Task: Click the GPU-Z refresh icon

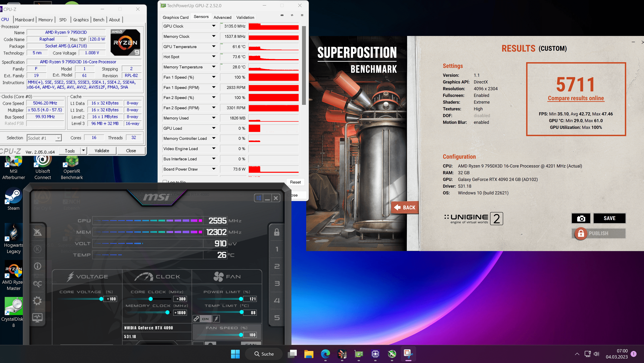Action: [x=292, y=15]
